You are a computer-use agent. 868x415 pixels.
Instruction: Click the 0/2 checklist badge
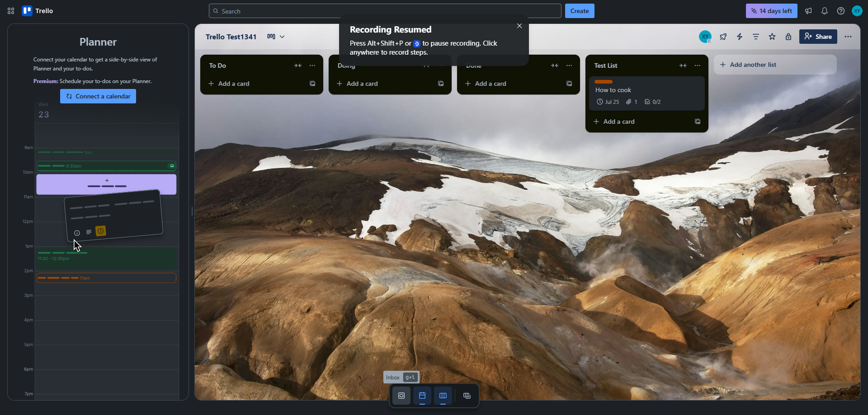click(x=653, y=102)
